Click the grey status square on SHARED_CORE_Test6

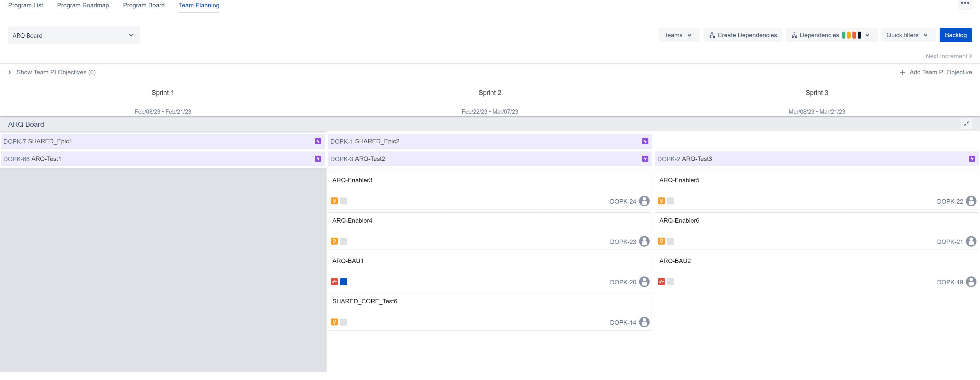coord(344,322)
